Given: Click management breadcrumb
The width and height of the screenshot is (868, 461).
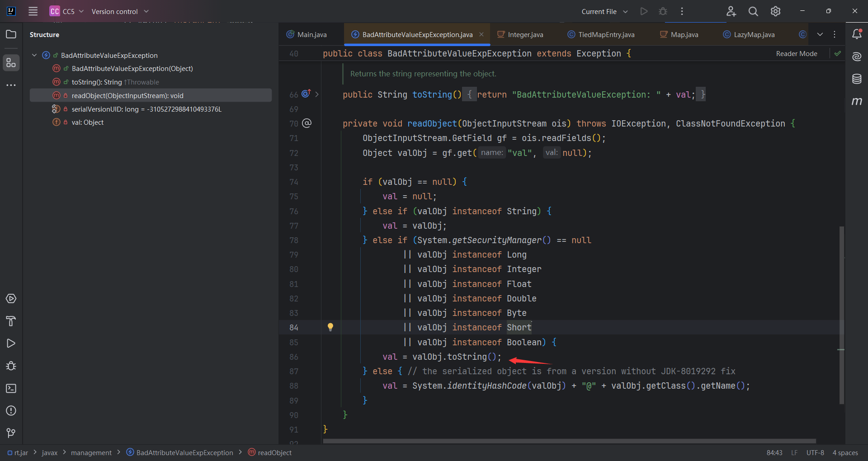Looking at the screenshot, I should (91, 452).
